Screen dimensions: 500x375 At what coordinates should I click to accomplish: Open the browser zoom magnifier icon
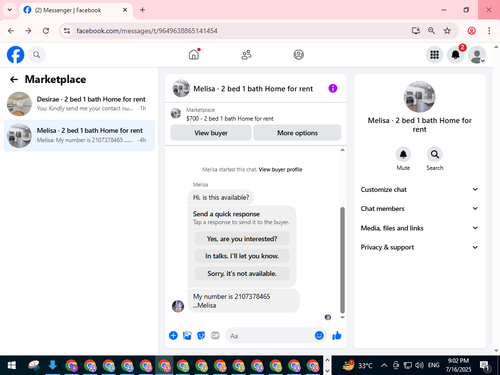tap(431, 31)
